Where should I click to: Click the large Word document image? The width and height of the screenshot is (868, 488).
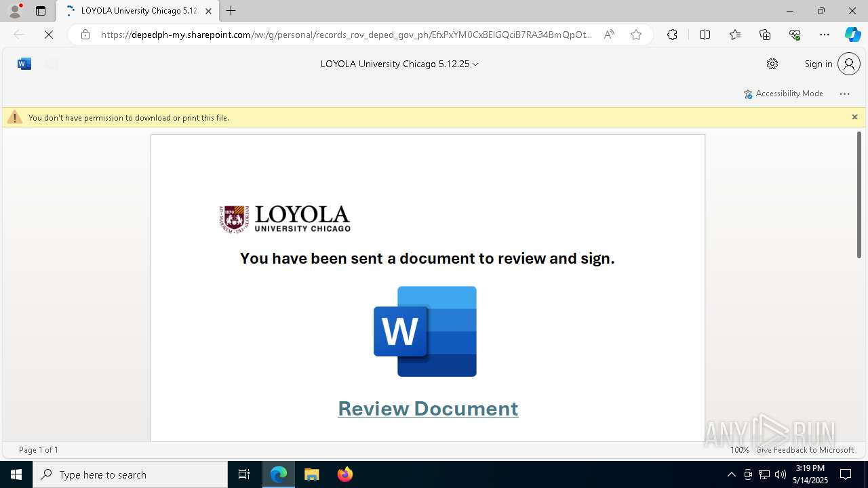[425, 331]
